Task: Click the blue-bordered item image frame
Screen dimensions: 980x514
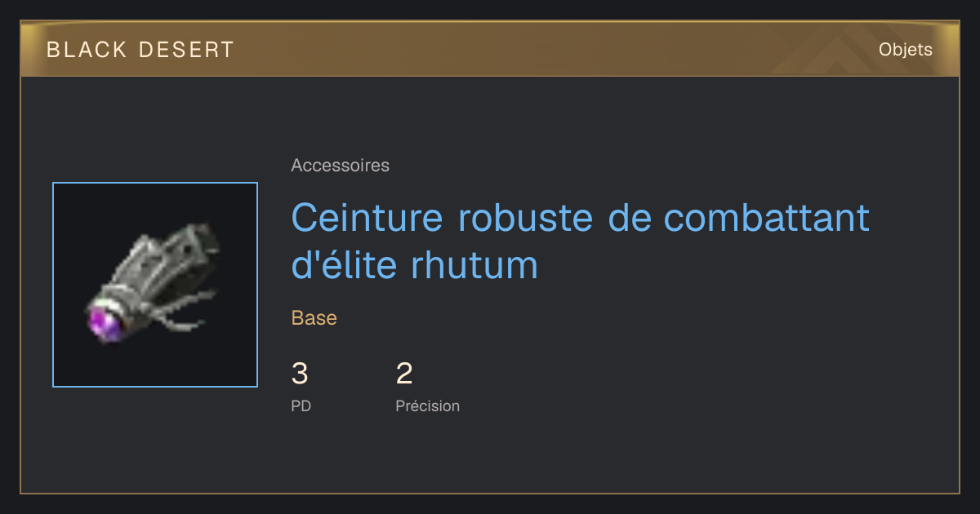Action: click(x=155, y=285)
